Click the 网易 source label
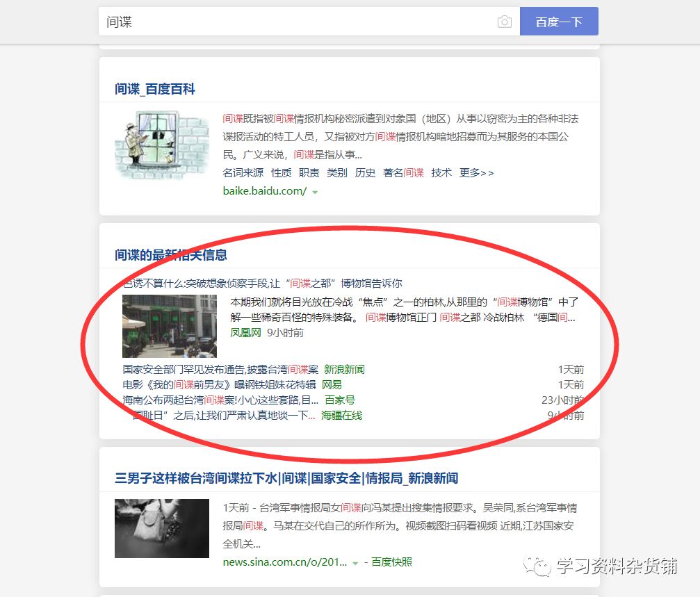This screenshot has width=700, height=597. (332, 384)
